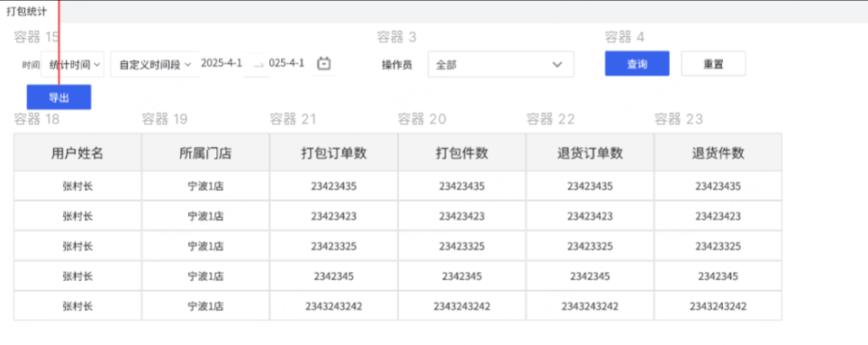Select 23423423 in the 打包订单数 column
868x345 pixels.
point(334,216)
